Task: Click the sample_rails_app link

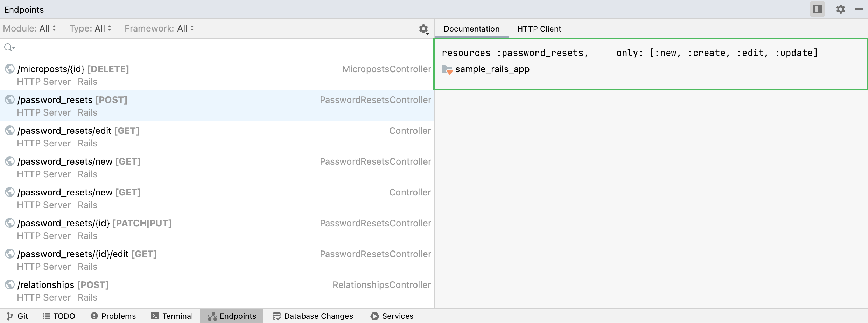Action: (x=493, y=69)
